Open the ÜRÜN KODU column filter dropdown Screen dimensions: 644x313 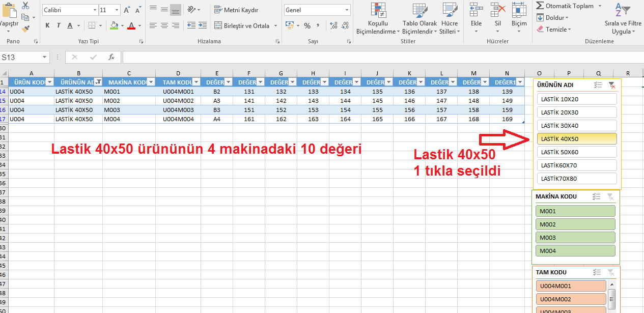pyautogui.click(x=49, y=82)
